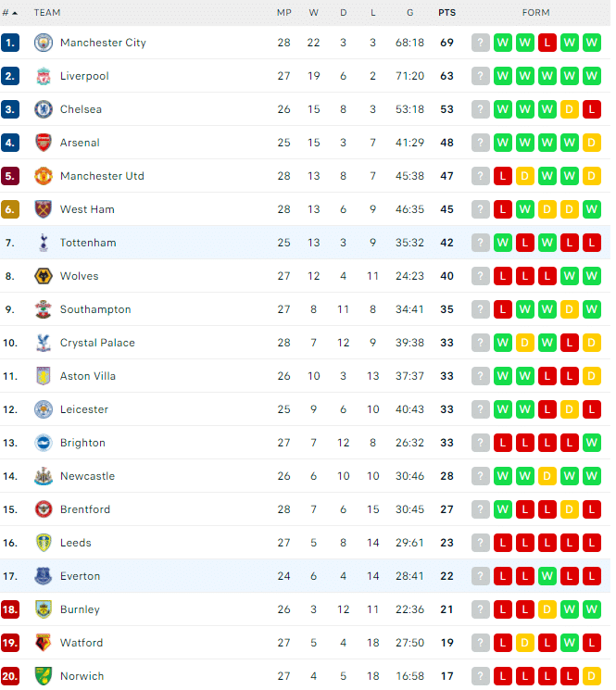Click the Tottenham club crest
The image size is (616, 690).
(x=44, y=243)
